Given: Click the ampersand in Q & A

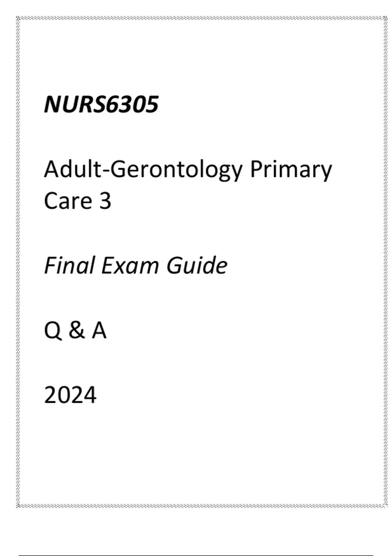Looking at the screenshot, I should (x=76, y=330).
